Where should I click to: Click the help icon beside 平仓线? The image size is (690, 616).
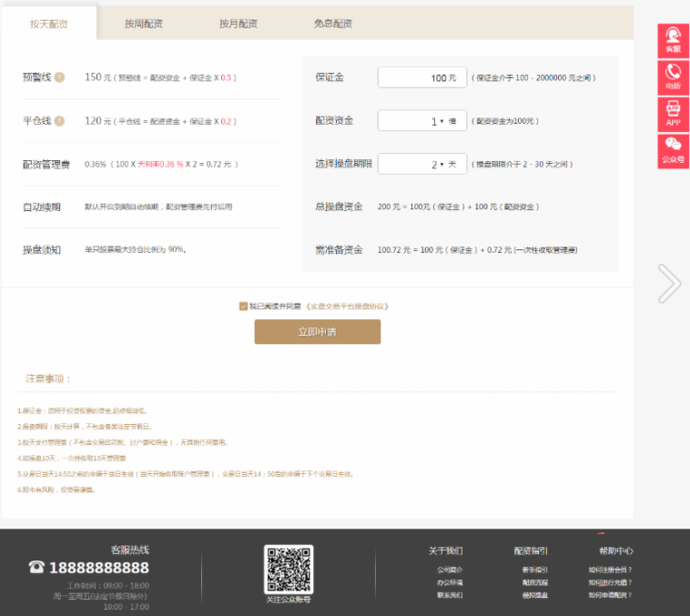[x=59, y=121]
